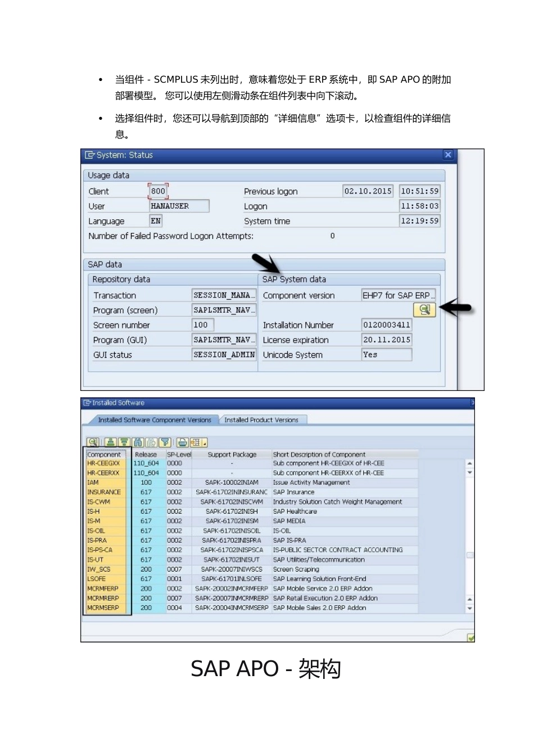Click the scroll-down arrow at the list bottom
The width and height of the screenshot is (534, 756).
469,609
